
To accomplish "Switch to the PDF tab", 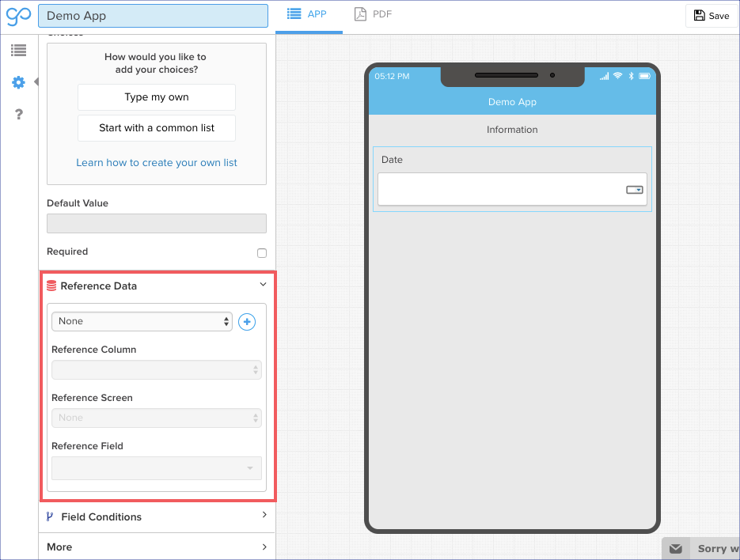I will [x=373, y=15].
